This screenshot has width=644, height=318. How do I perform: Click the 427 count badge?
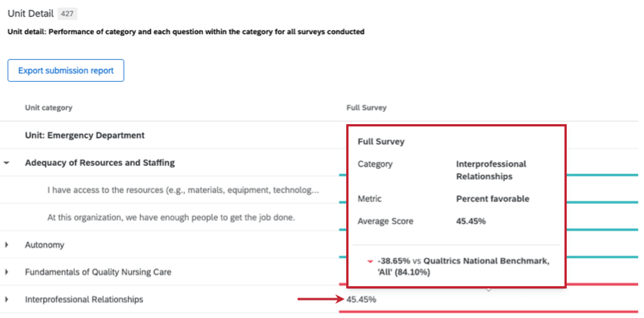click(67, 14)
